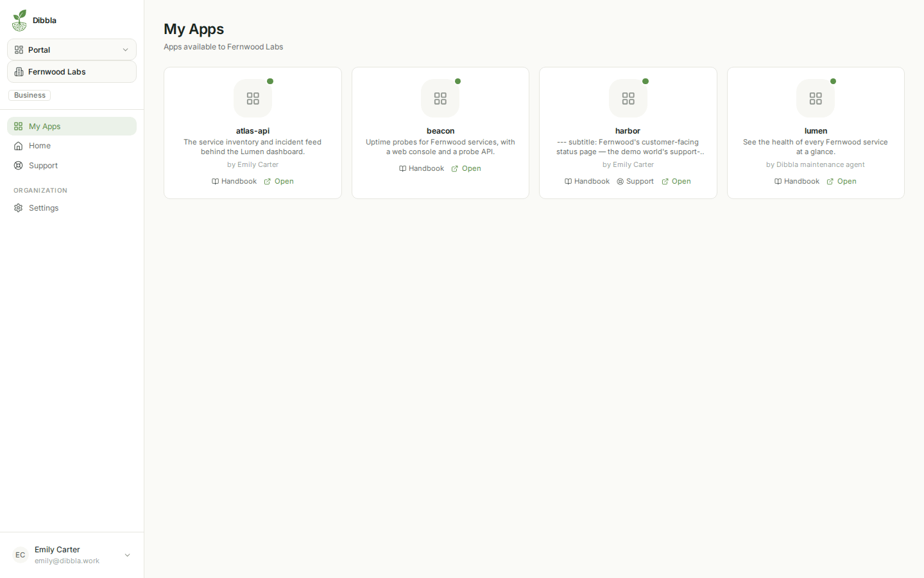Click the My Apps page heading
Viewport: 924px width, 578px height.
click(x=194, y=29)
